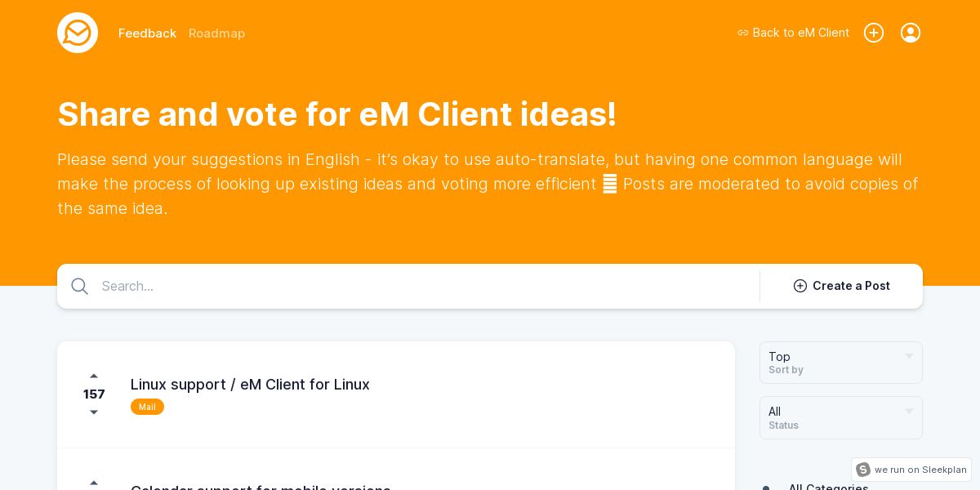The width and height of the screenshot is (980, 490).
Task: Click the plus circle icon in header
Action: (x=874, y=33)
